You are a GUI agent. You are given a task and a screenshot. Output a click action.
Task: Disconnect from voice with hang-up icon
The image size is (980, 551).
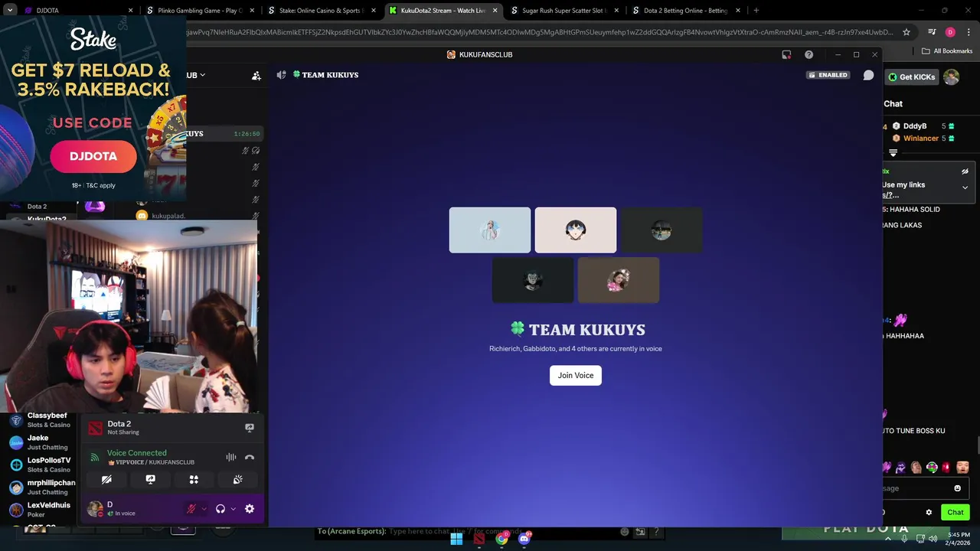pyautogui.click(x=250, y=457)
